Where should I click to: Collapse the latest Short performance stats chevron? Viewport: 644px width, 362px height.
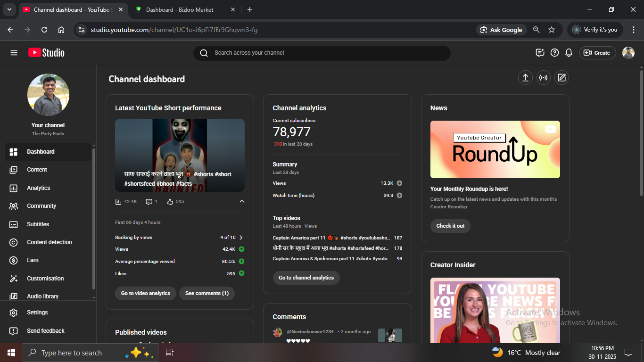[242, 202]
